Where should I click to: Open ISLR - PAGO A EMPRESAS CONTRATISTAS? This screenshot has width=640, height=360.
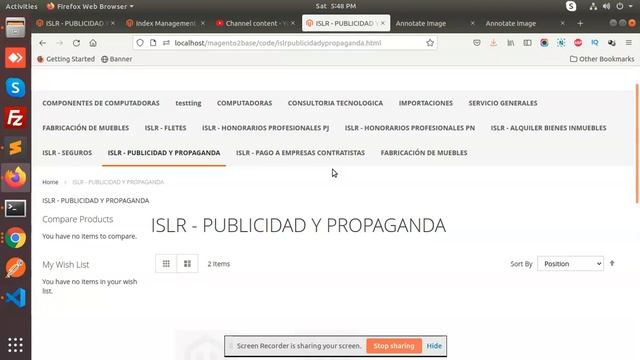300,153
